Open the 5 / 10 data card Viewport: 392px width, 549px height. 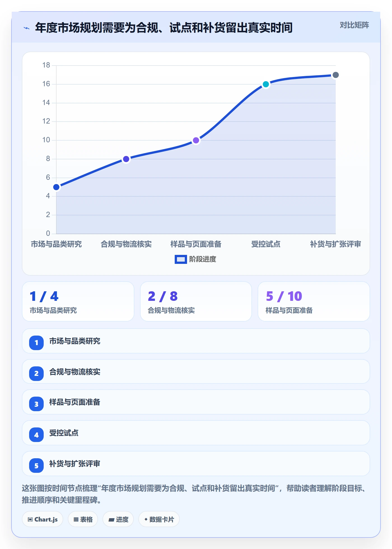[x=314, y=301]
